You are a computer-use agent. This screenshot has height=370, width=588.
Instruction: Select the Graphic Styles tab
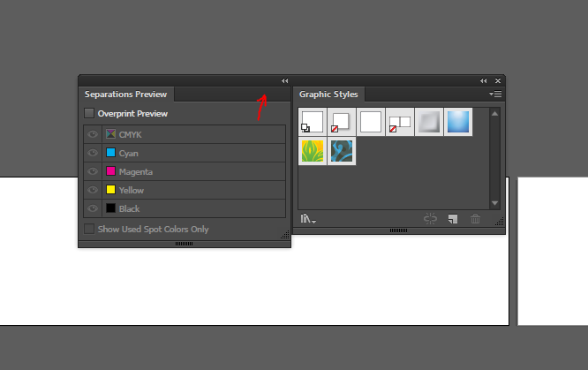pos(328,94)
